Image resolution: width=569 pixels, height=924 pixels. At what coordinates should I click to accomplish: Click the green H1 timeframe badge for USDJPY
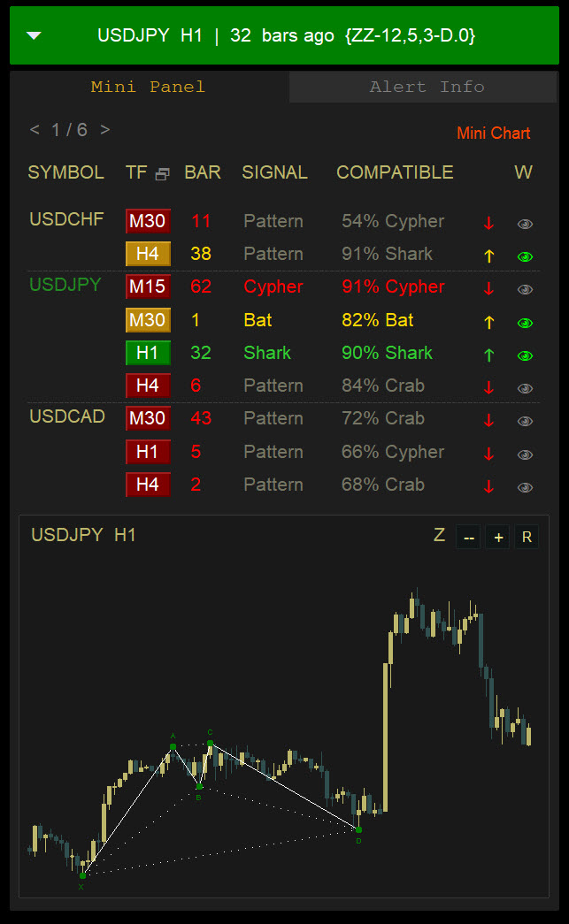coord(148,353)
